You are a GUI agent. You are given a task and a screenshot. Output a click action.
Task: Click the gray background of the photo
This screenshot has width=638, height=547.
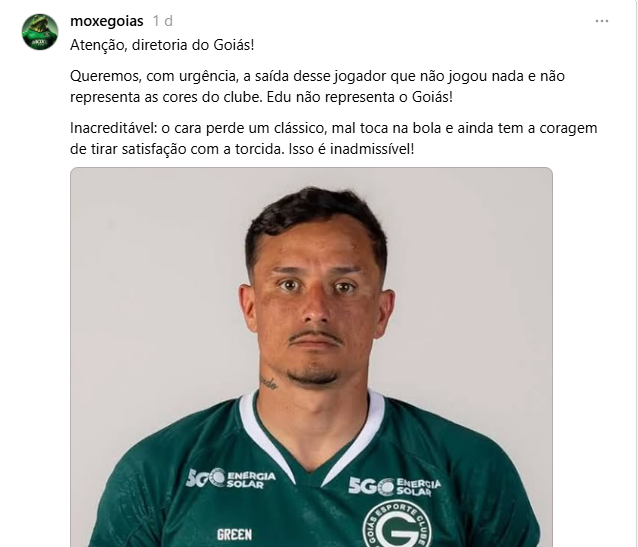(x=468, y=285)
